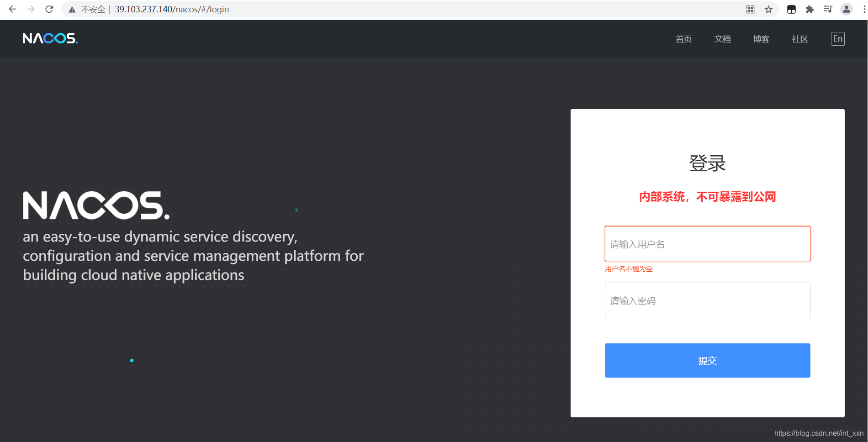Open the media control playlist icon
868x442 pixels.
coord(828,9)
